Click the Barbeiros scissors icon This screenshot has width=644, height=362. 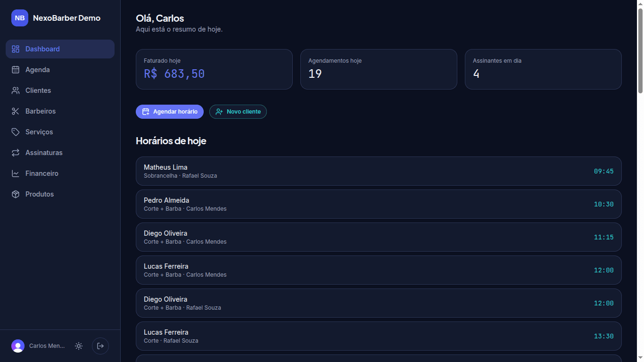(x=16, y=111)
